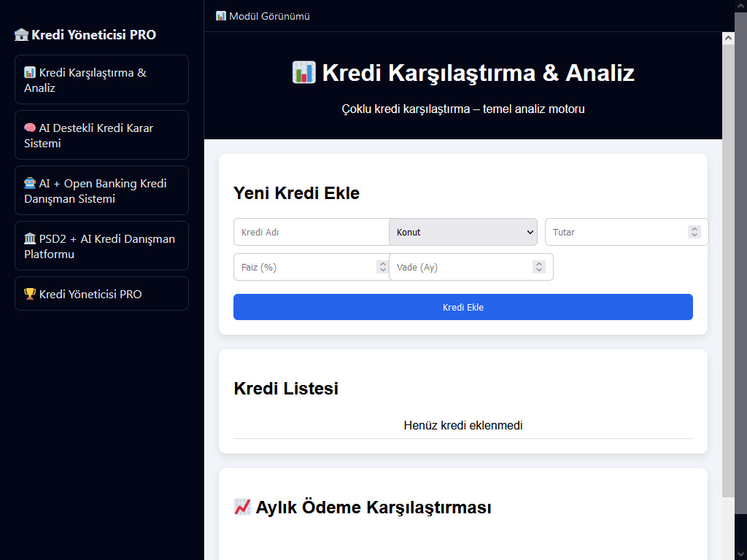Click the brain icon of AI Destekli Kredi
The image size is (747, 560).
[x=30, y=128]
